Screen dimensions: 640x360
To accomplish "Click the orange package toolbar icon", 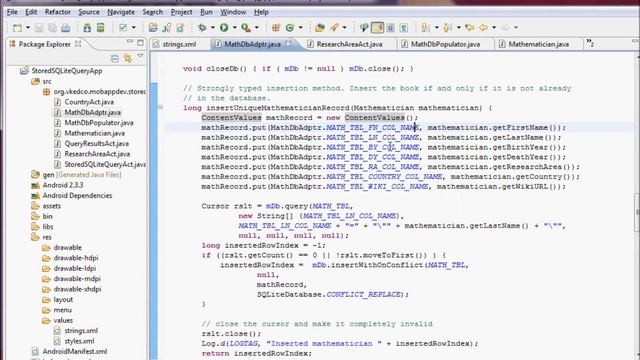I will click(276, 28).
